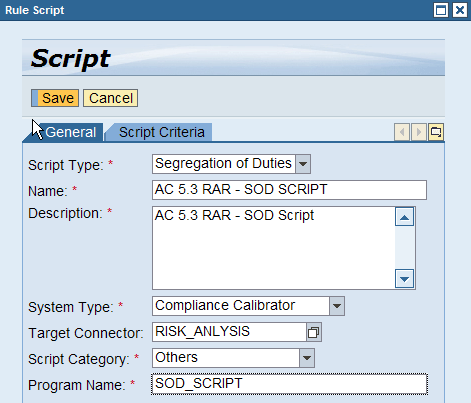Click the Description scrollbar track

tap(404, 248)
